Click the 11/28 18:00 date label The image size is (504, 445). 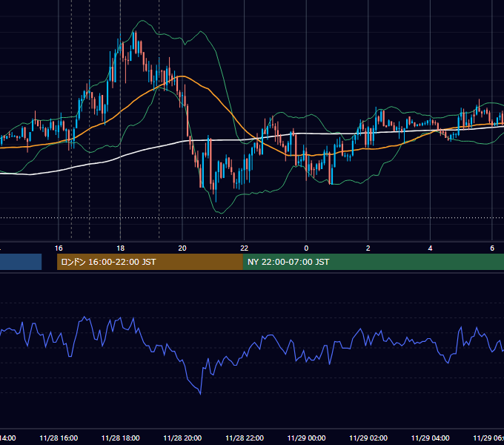click(121, 438)
